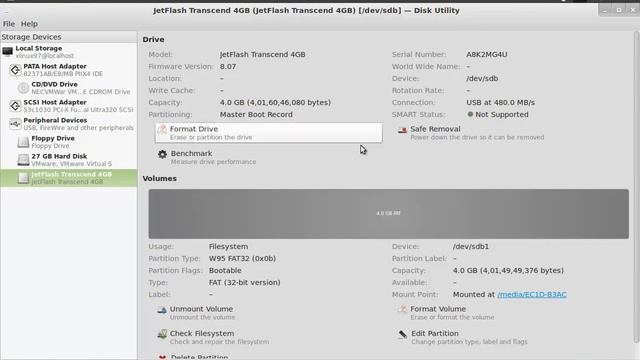Click the 'Bootable' partition flag value
This screenshot has width=640, height=360.
[225, 270]
